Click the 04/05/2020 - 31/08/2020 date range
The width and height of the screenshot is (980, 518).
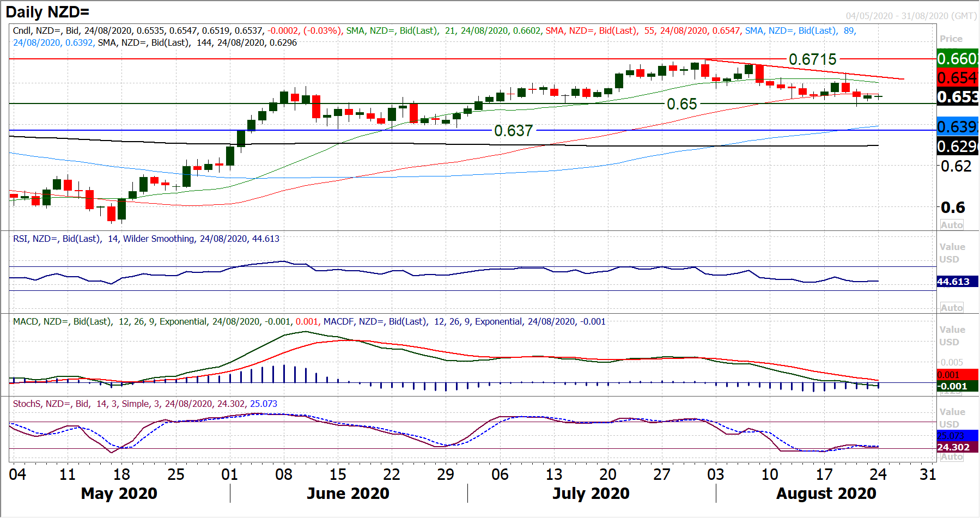click(911, 16)
